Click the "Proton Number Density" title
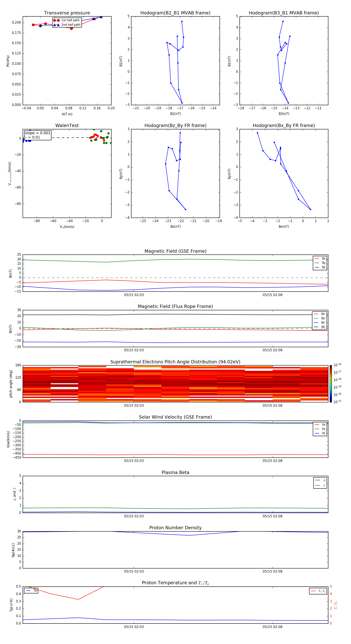The width and height of the screenshot is (351, 644). click(x=175, y=528)
